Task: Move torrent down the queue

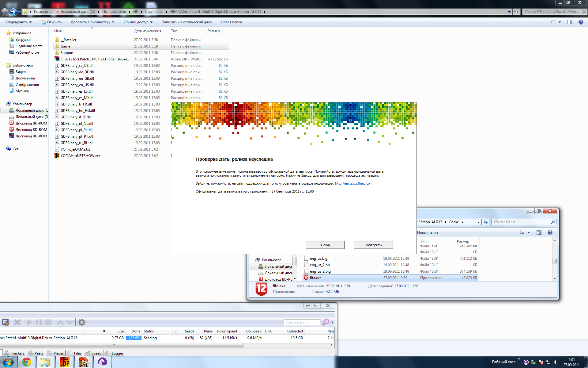Action: [x=70, y=322]
